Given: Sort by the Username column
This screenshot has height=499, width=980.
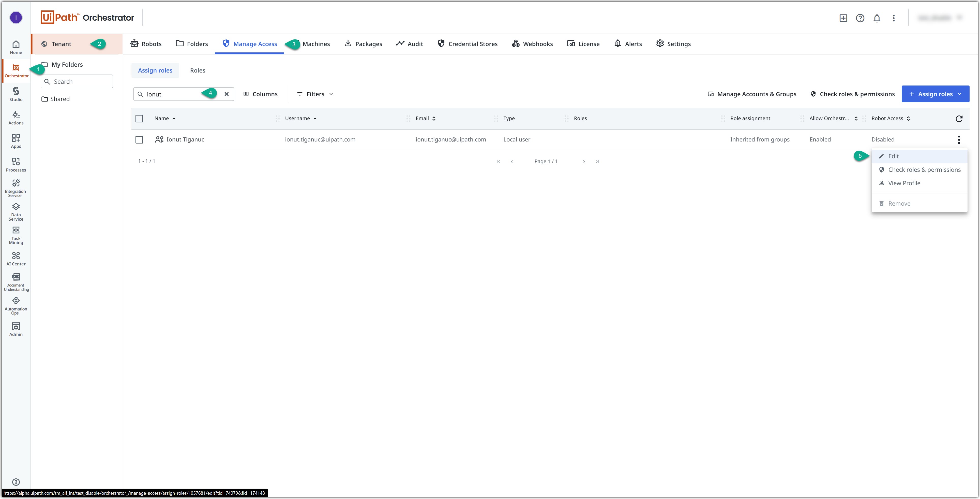Looking at the screenshot, I should point(300,119).
